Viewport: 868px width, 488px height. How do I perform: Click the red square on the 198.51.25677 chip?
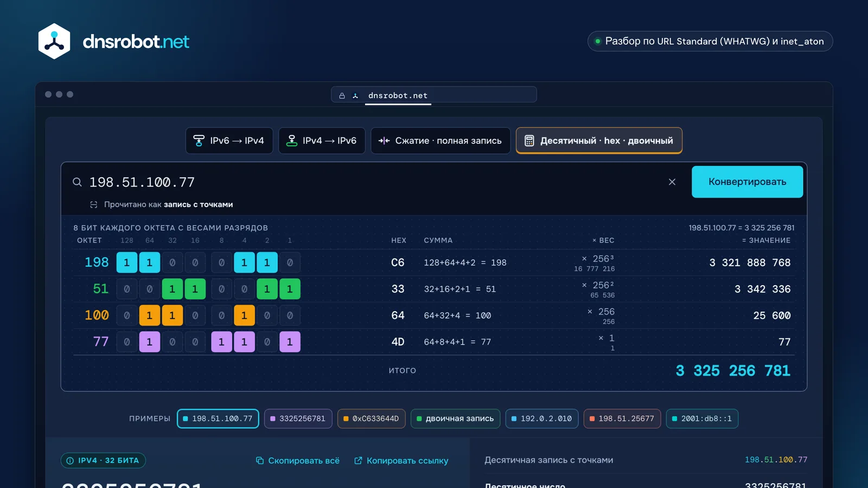pos(592,419)
